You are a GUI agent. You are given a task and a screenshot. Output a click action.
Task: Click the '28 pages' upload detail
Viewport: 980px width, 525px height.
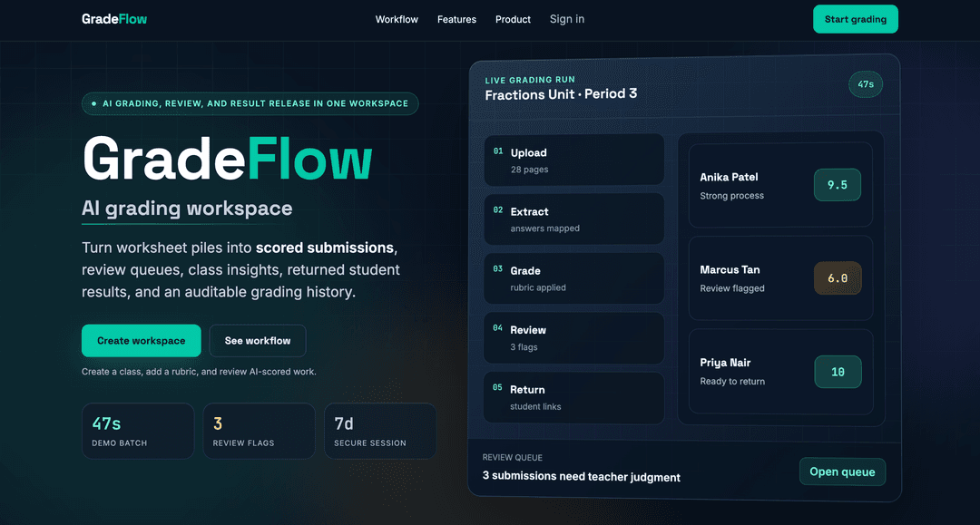529,170
